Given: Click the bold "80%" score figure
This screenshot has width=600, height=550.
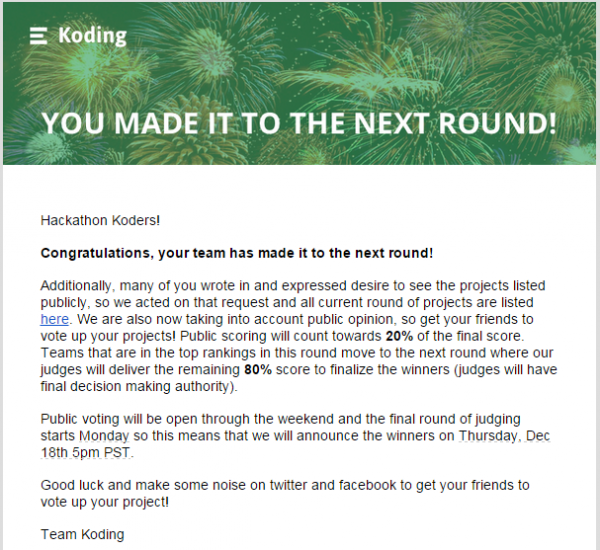Looking at the screenshot, I should pos(260,369).
